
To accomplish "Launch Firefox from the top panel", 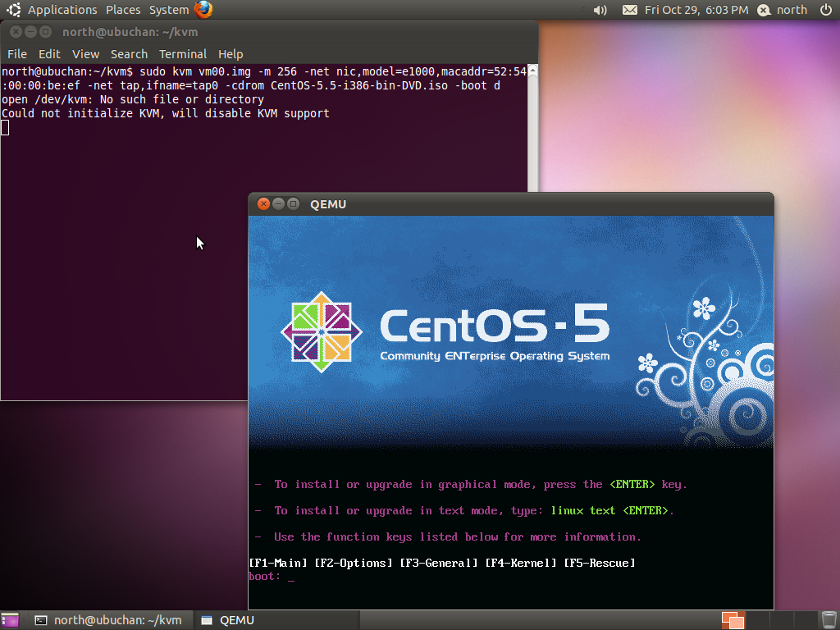I will [203, 10].
